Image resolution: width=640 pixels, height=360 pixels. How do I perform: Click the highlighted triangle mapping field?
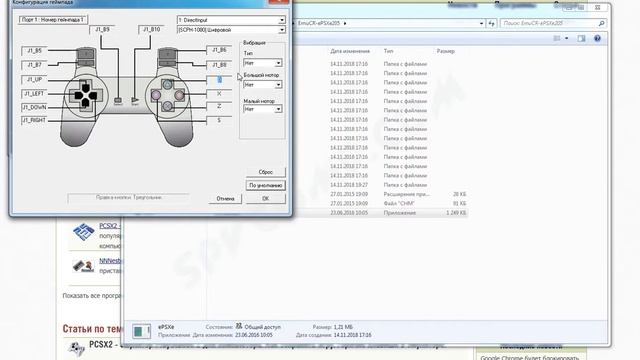pos(219,80)
